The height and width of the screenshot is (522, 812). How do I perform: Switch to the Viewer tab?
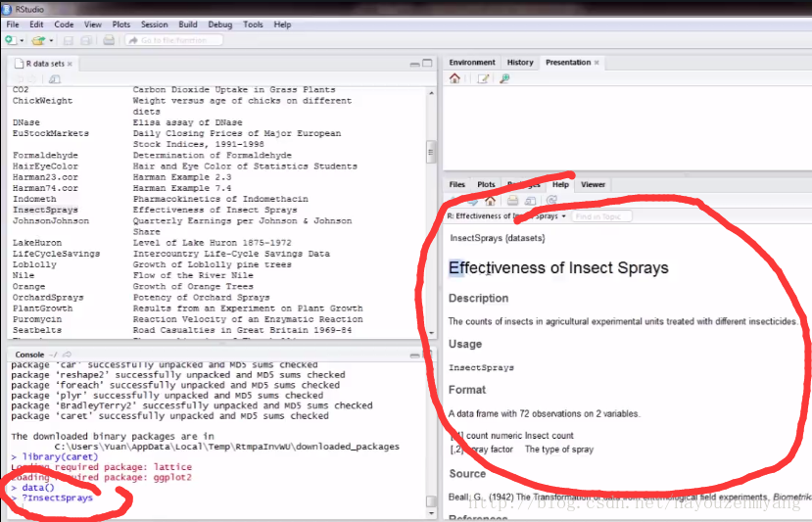coord(593,184)
